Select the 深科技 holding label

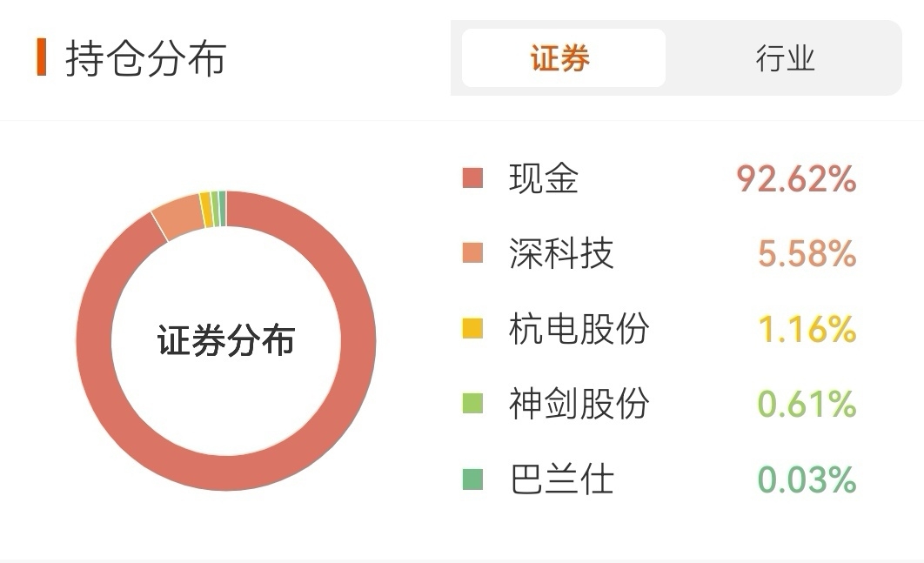click(x=561, y=253)
